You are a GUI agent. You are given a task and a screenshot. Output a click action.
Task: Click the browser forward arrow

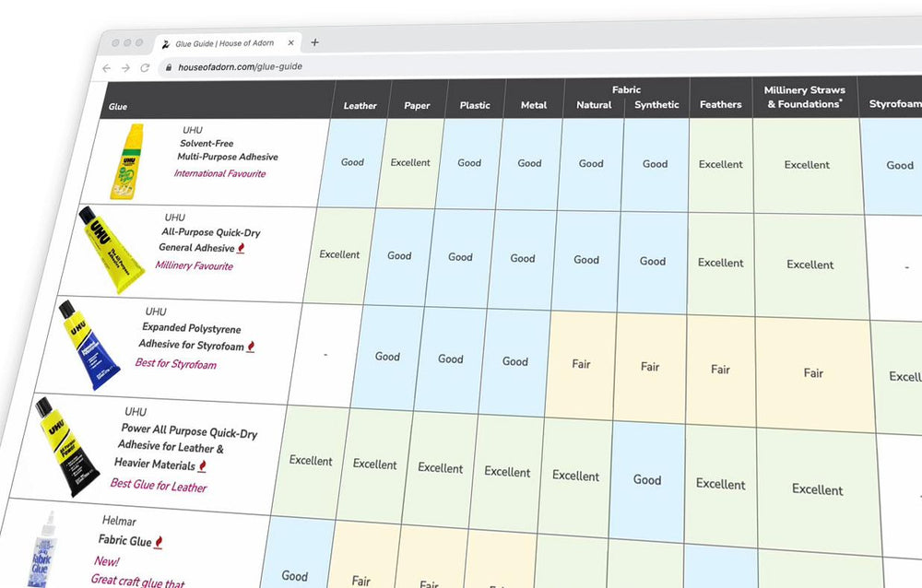pyautogui.click(x=125, y=68)
